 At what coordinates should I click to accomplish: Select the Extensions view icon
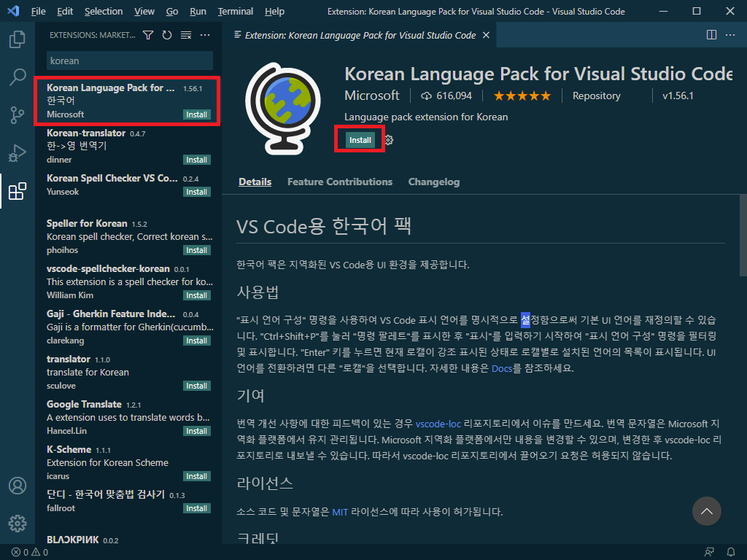pos(18,191)
